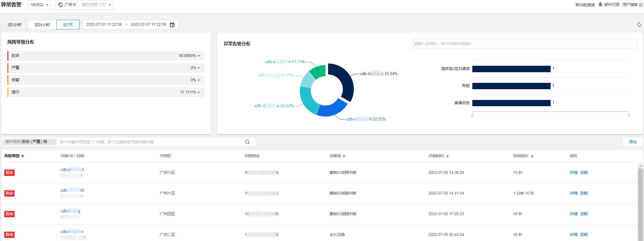Click the 主从切换 diagnosis cell

click(x=337, y=235)
